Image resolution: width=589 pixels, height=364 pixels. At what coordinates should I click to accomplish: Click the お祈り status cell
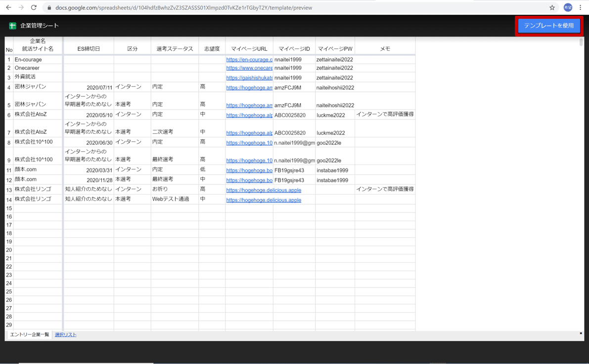(x=175, y=190)
